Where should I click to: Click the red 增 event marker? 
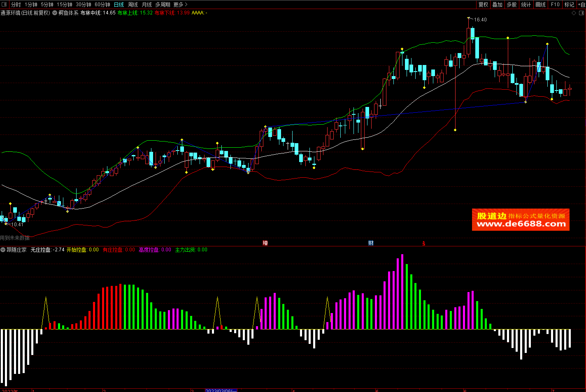[x=265, y=243]
